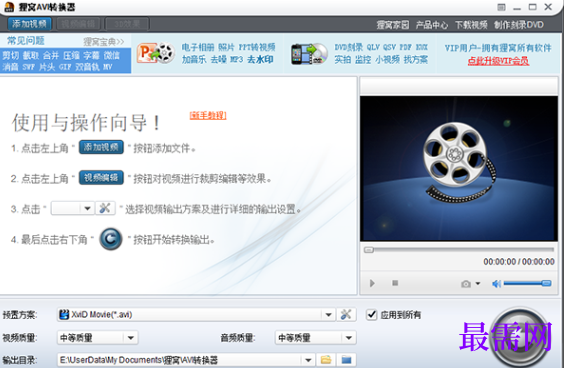The image size is (571, 368).
Task: Open 狸窝家园 in the top menu
Action: 393,25
